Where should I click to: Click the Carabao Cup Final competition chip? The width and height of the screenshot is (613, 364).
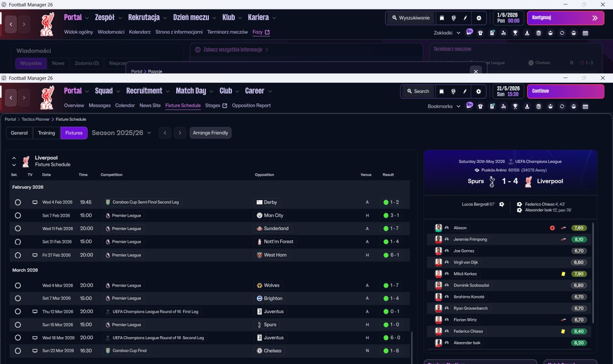point(126,351)
